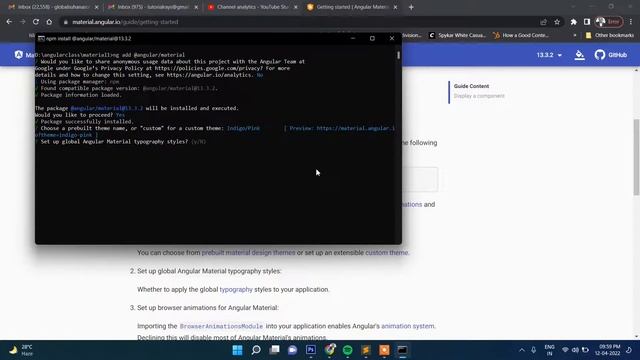Screen dimensions: 640x360
Task: Open the typography link
Action: [236, 289]
